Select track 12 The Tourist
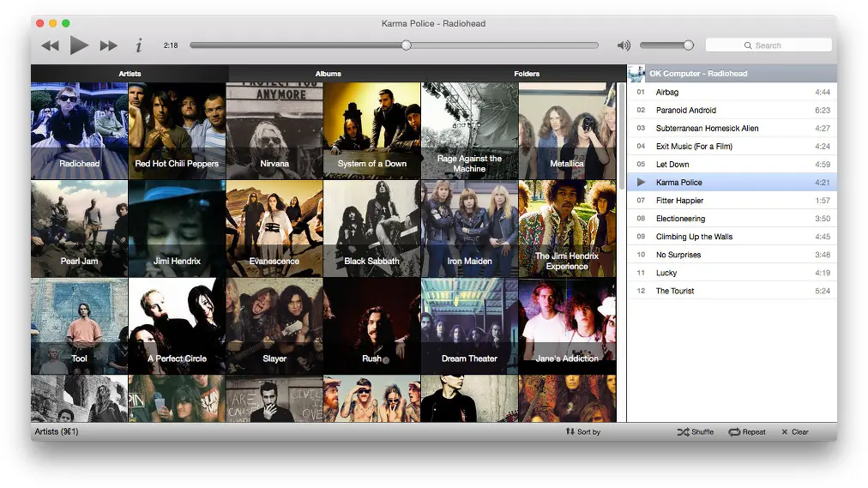The width and height of the screenshot is (868, 488). coord(732,291)
